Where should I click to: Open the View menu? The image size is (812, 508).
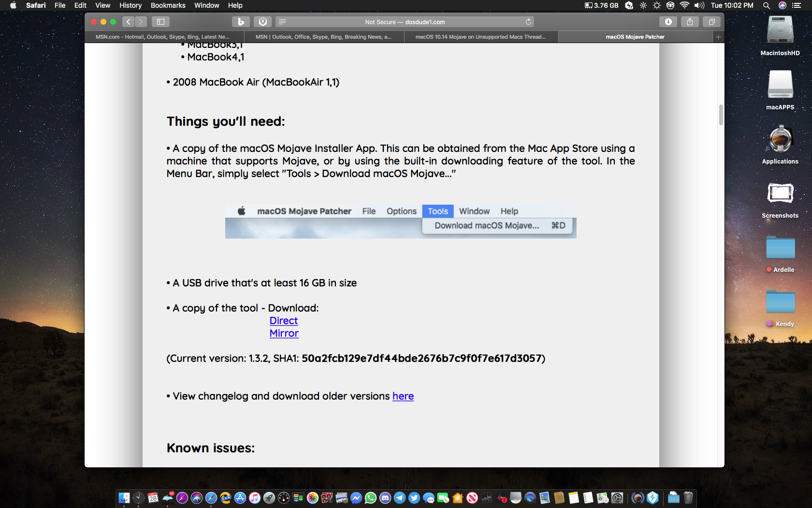[103, 5]
